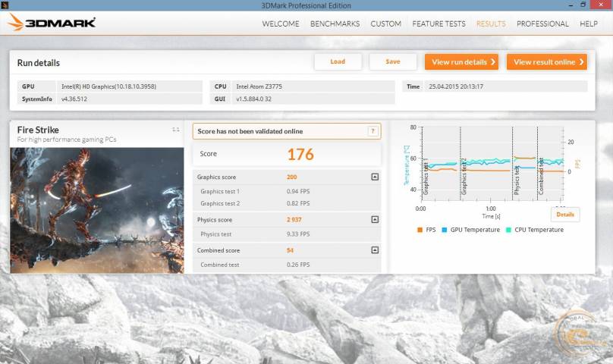
Task: Restore down the 3DMark window
Action: (x=583, y=5)
